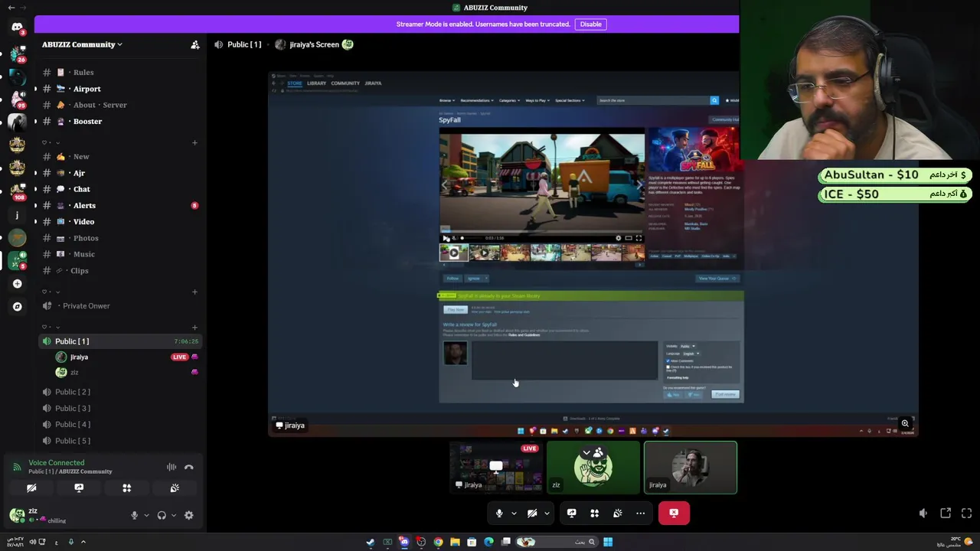
Task: Disconnect from voice with the hang-up icon
Action: (x=189, y=467)
